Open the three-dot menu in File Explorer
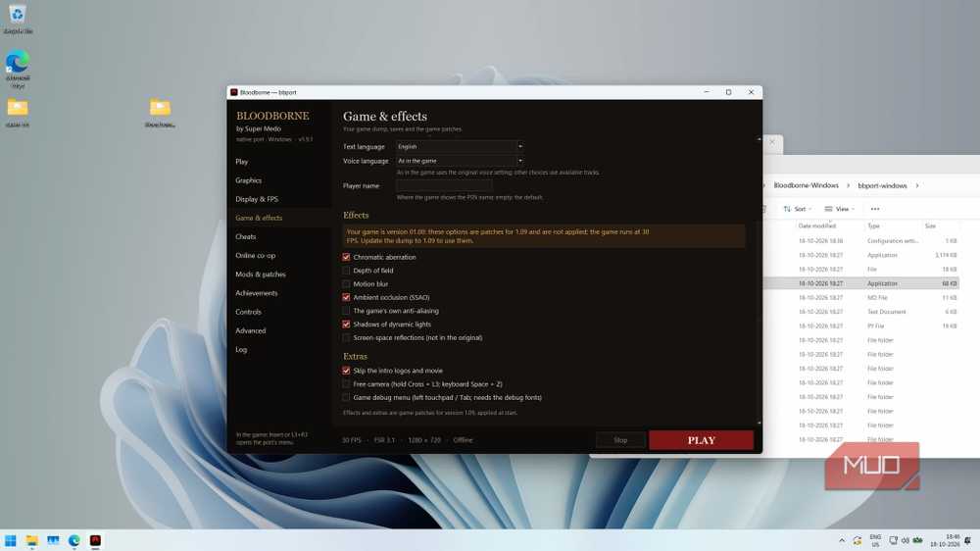Viewport: 980px width, 551px height. point(875,209)
